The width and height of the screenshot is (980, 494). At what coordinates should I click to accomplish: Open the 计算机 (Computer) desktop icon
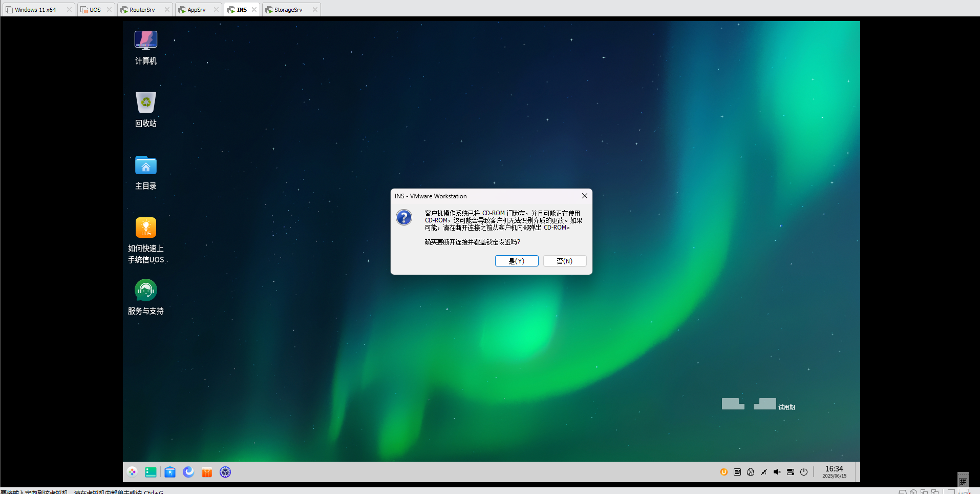click(145, 46)
